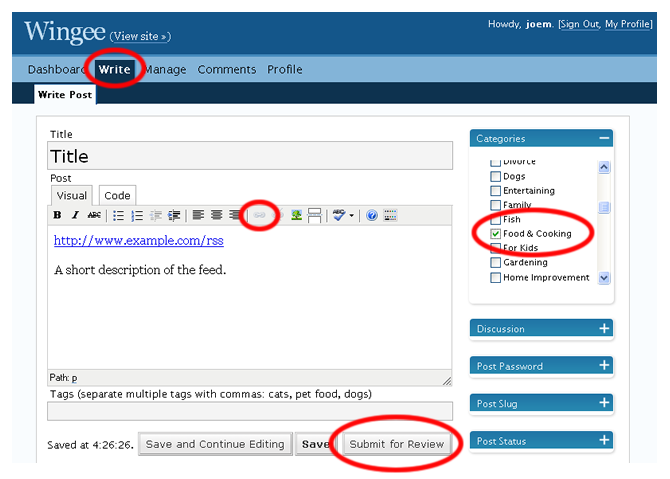Screen dimensions: 670x479
Task: Follow the View site link
Action: click(140, 37)
